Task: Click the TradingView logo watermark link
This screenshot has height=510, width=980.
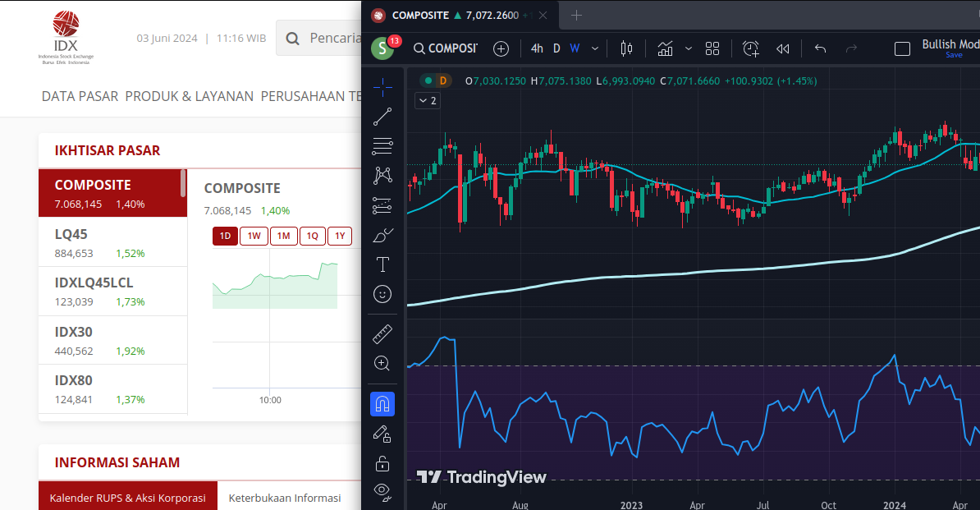Action: [481, 477]
